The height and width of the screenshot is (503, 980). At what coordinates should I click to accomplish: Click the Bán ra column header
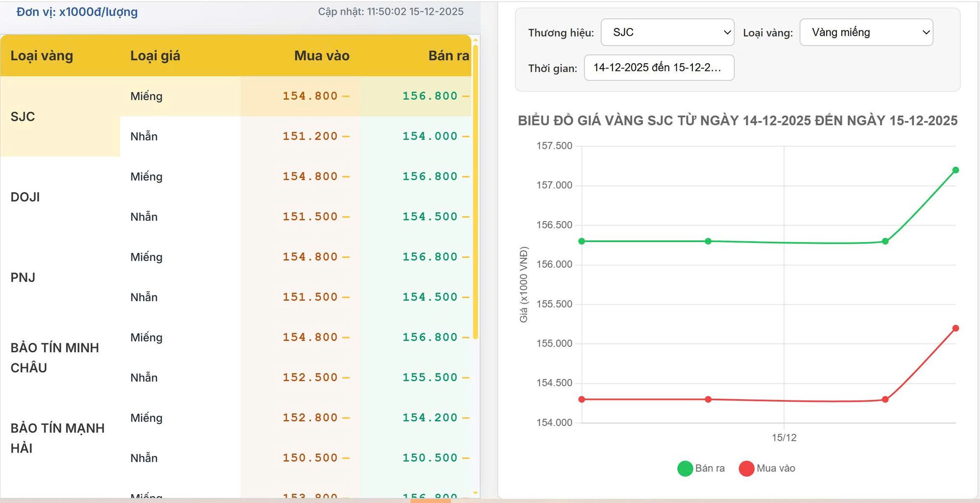click(x=448, y=56)
